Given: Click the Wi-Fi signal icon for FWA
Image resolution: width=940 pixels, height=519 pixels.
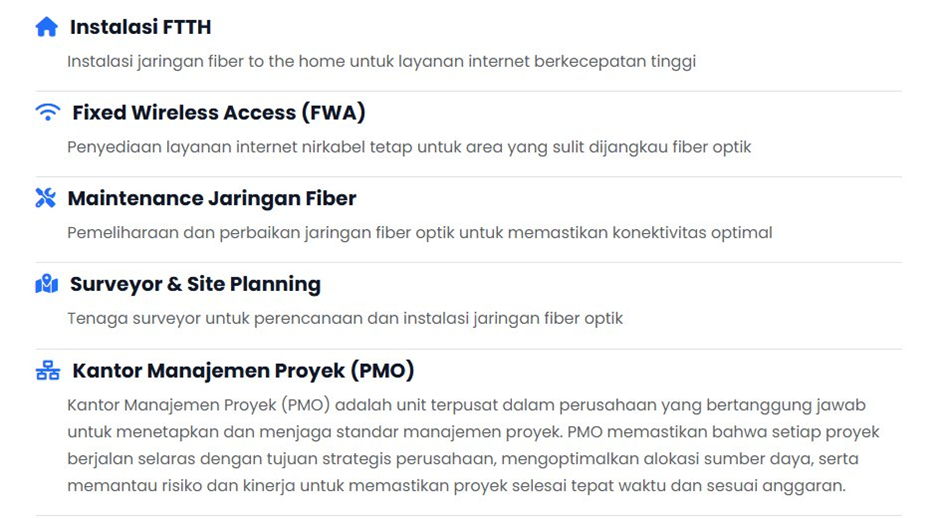Looking at the screenshot, I should (47, 113).
